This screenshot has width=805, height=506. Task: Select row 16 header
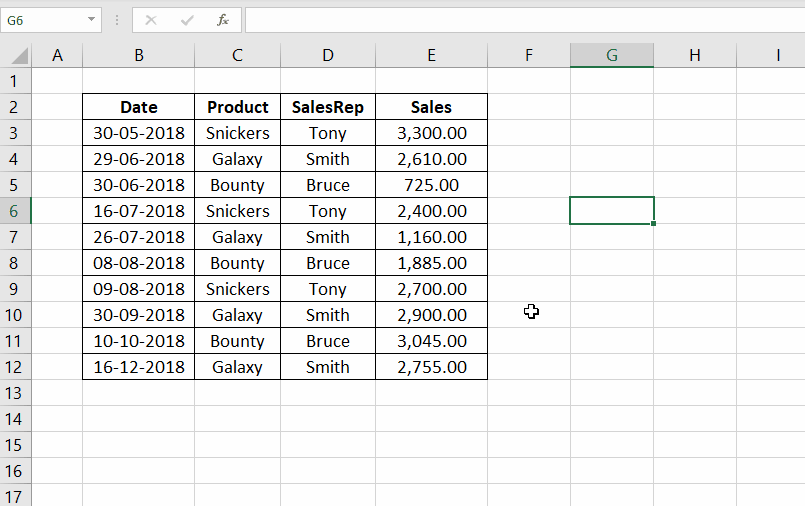(x=15, y=471)
